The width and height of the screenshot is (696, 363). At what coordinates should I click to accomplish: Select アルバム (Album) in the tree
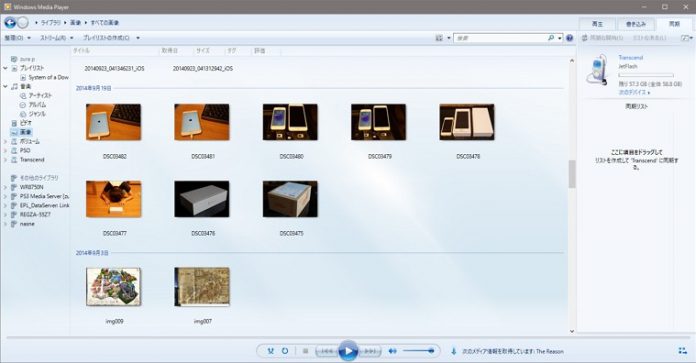click(x=33, y=105)
